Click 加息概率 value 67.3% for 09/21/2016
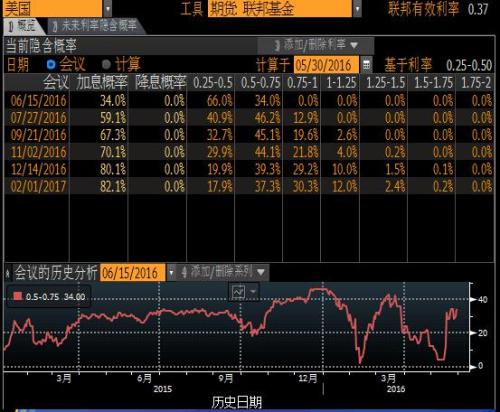 (x=113, y=135)
